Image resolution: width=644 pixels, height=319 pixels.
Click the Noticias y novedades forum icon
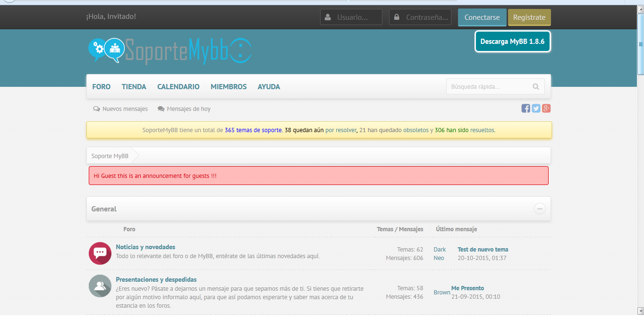[x=100, y=253]
